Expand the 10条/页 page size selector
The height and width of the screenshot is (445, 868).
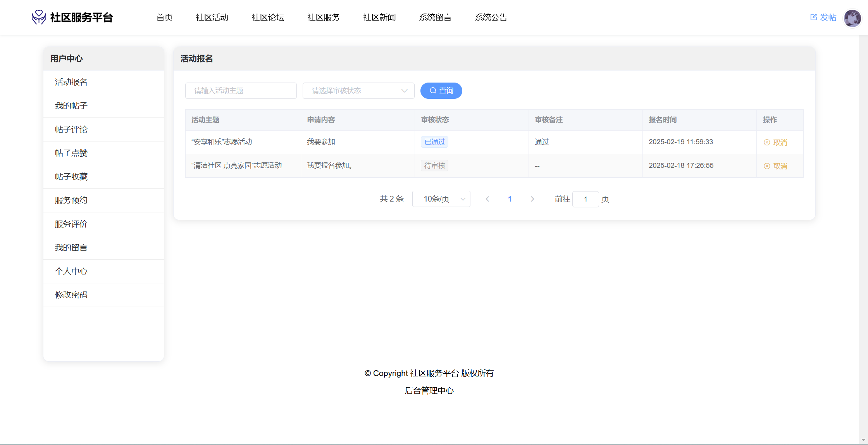tap(441, 199)
